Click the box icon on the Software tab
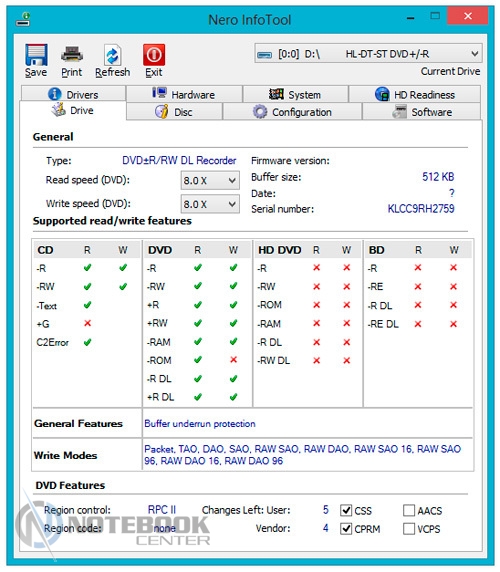Screen dimensions: 500x572 coord(400,111)
